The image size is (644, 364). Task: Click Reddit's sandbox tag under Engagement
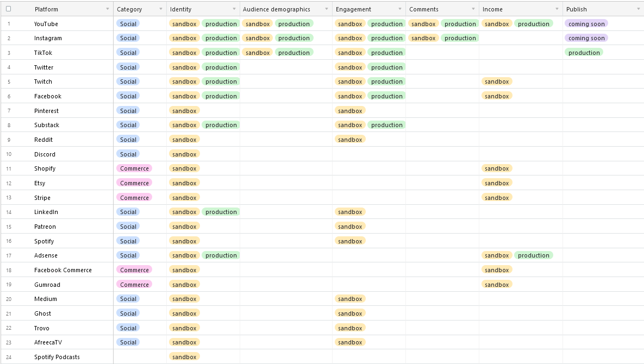350,140
